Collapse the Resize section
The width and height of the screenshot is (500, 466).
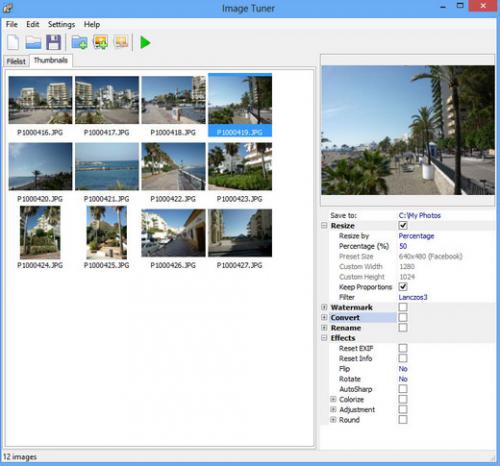[324, 225]
